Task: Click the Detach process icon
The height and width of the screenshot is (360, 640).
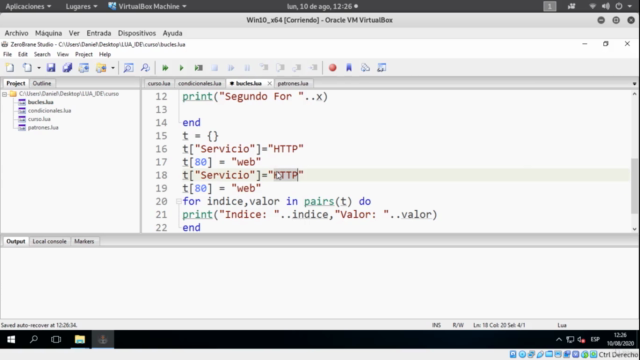Action: click(x=231, y=68)
